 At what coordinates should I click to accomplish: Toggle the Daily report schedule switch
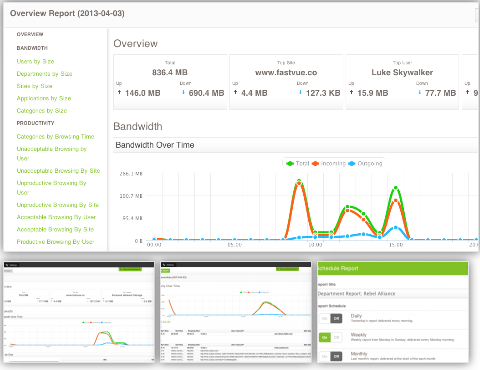[x=331, y=318]
